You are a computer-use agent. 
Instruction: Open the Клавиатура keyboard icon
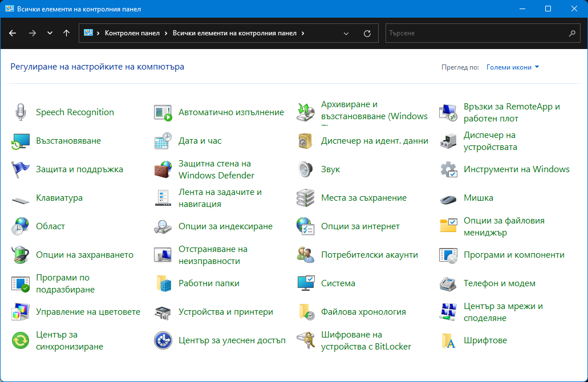click(21, 201)
